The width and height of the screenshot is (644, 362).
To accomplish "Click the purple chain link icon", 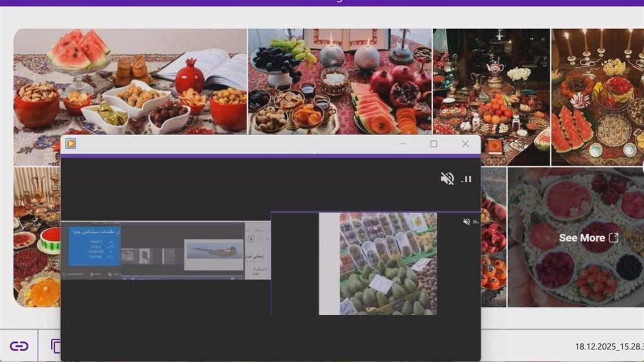I will click(19, 346).
